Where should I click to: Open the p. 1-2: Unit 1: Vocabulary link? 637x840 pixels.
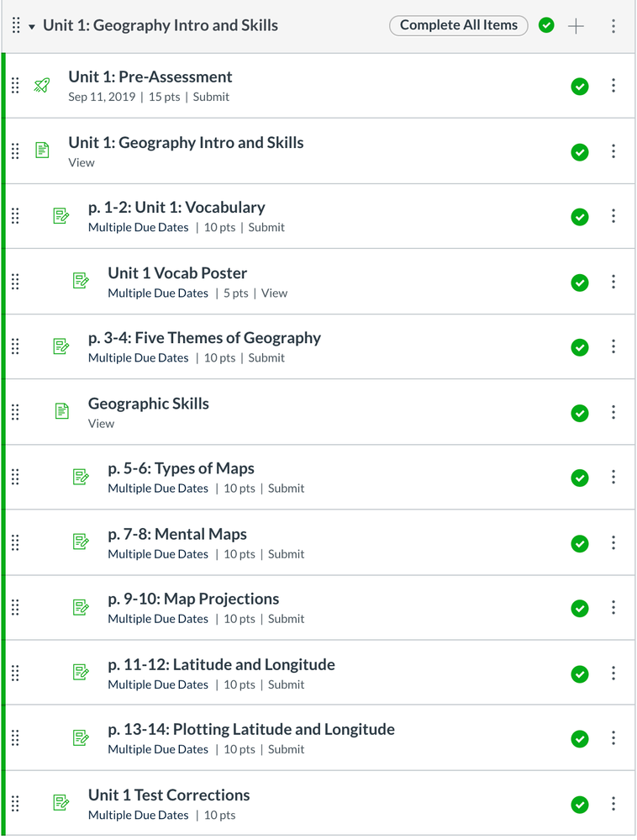pos(176,208)
